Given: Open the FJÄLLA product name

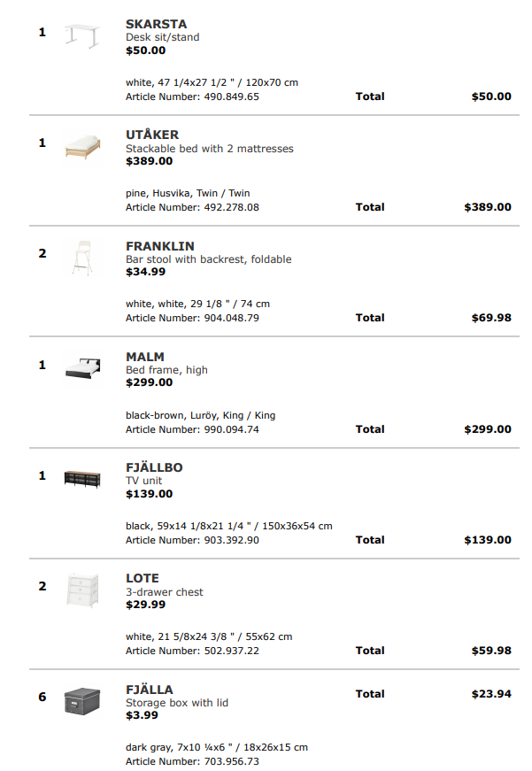Looking at the screenshot, I should click(150, 690).
